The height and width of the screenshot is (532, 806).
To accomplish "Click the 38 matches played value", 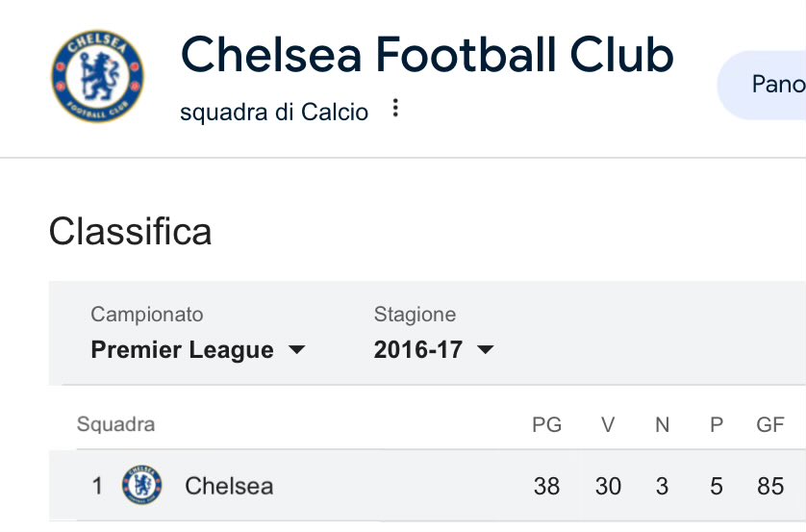I will point(546,486).
